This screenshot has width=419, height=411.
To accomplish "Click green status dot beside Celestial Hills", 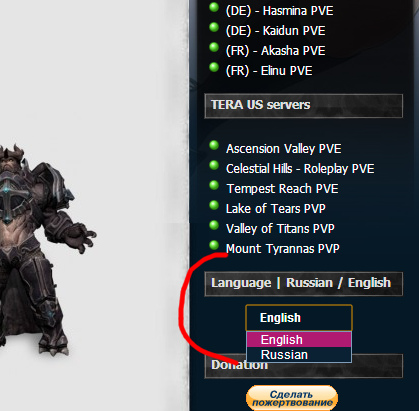I will (x=214, y=165).
